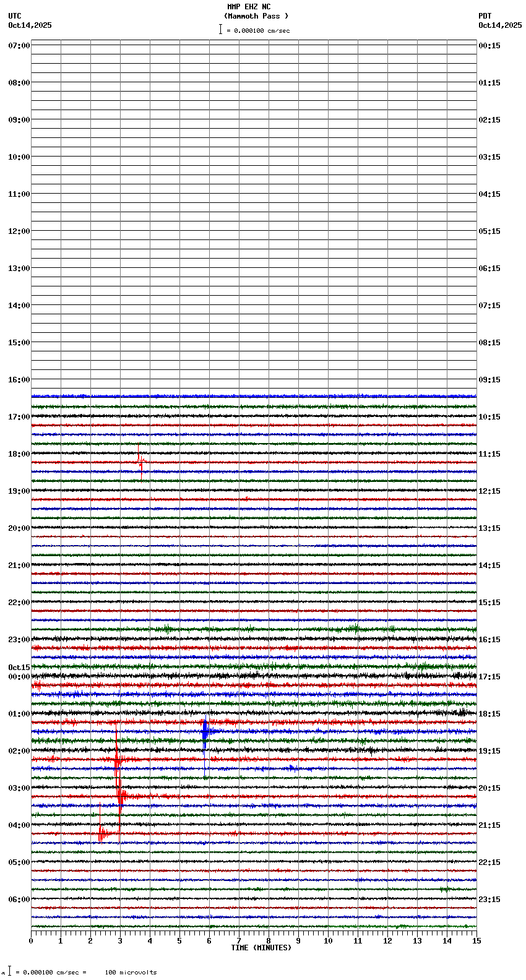The width and height of the screenshot is (526, 980).
Task: Click the red event burst in the 03:00 trace
Action: [x=120, y=796]
